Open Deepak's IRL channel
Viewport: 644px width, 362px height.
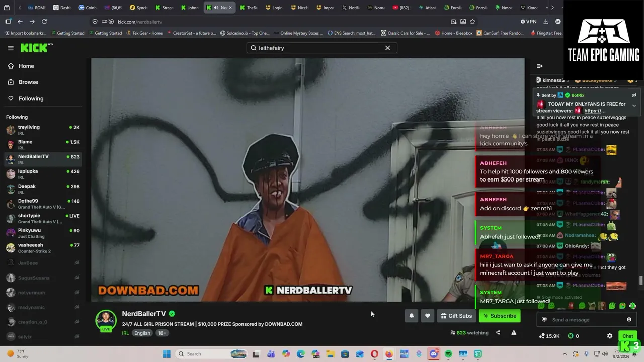click(43, 189)
